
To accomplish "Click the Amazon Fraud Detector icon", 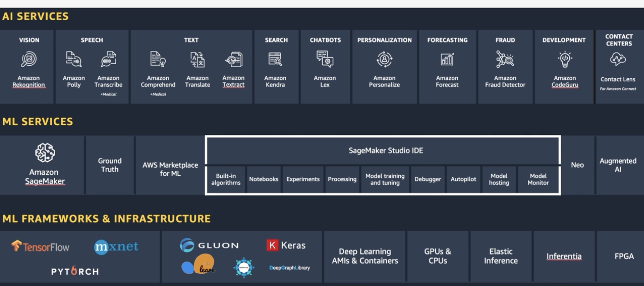I will [505, 59].
